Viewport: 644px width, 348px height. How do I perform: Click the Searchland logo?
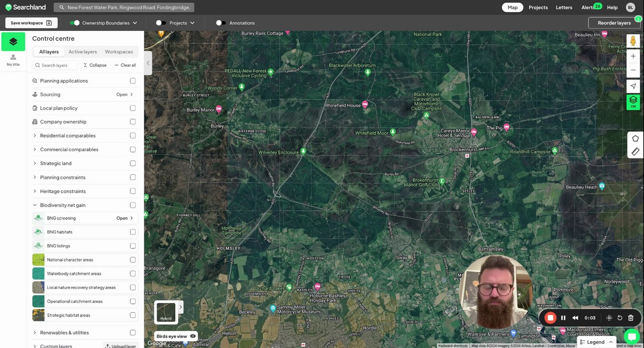[26, 7]
